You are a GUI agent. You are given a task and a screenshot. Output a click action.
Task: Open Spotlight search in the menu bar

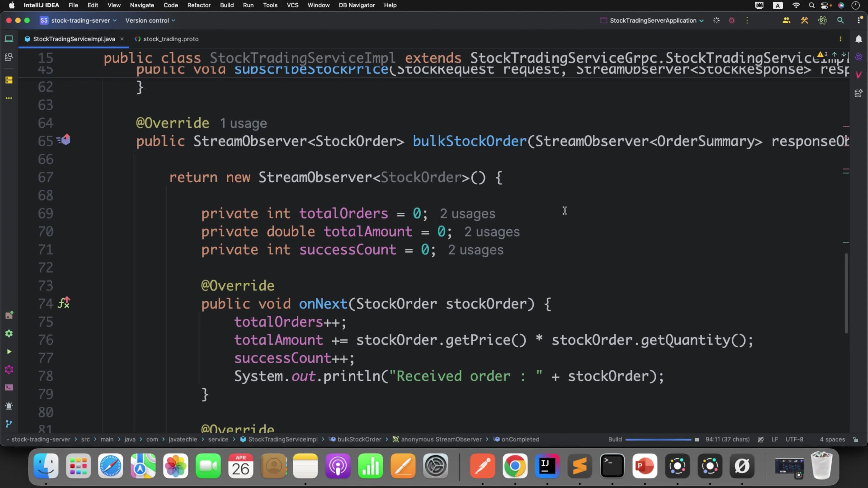point(811,5)
